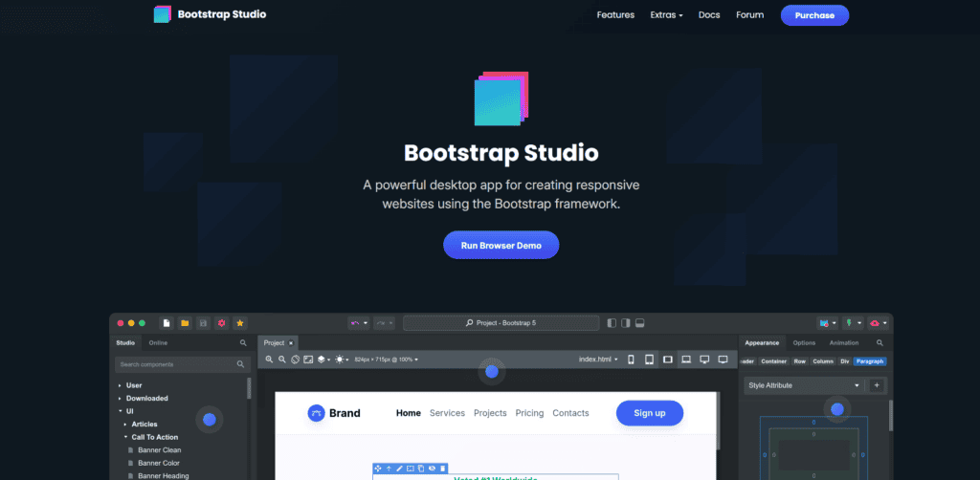Toggle the bottom panel layout icon
The image size is (980, 480).
pos(639,322)
